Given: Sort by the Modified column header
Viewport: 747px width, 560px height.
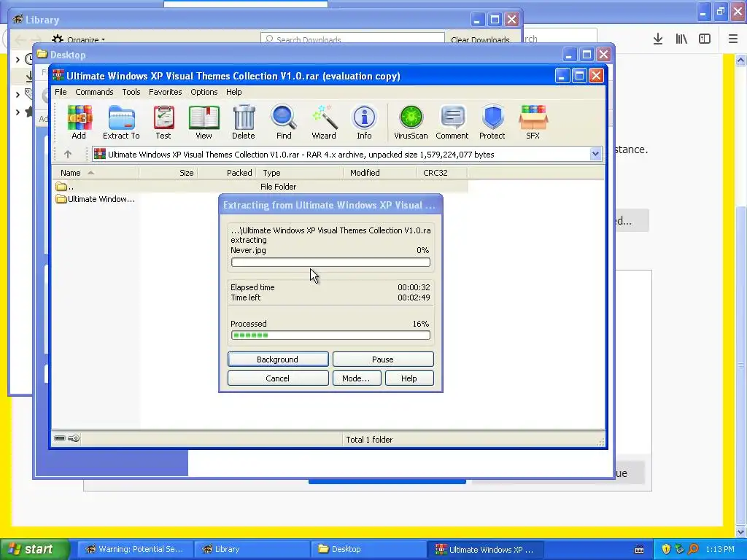Looking at the screenshot, I should click(x=380, y=173).
